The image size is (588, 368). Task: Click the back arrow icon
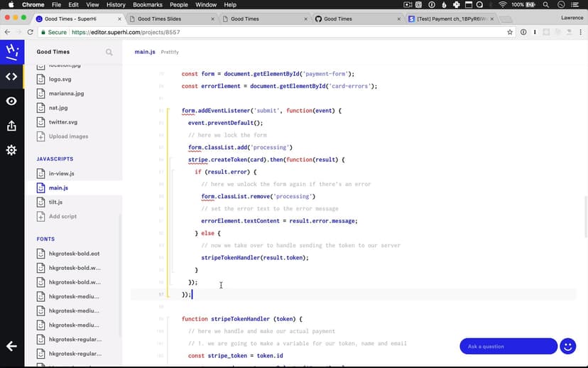(x=11, y=346)
